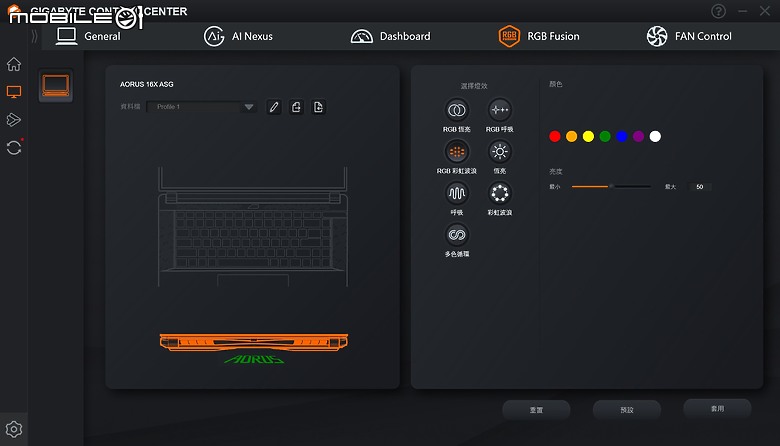Open the monitor device icon in sidebar
The height and width of the screenshot is (446, 780).
coord(14,92)
